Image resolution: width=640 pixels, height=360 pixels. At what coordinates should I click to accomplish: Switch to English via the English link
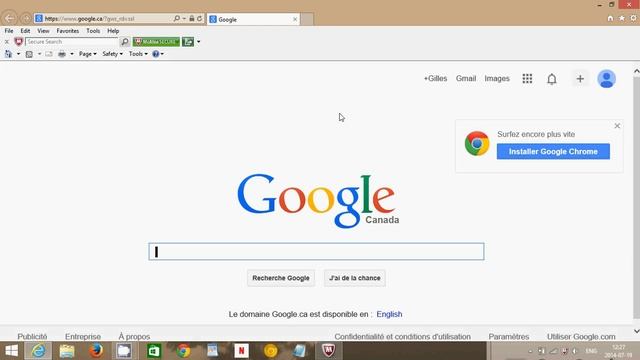point(389,314)
